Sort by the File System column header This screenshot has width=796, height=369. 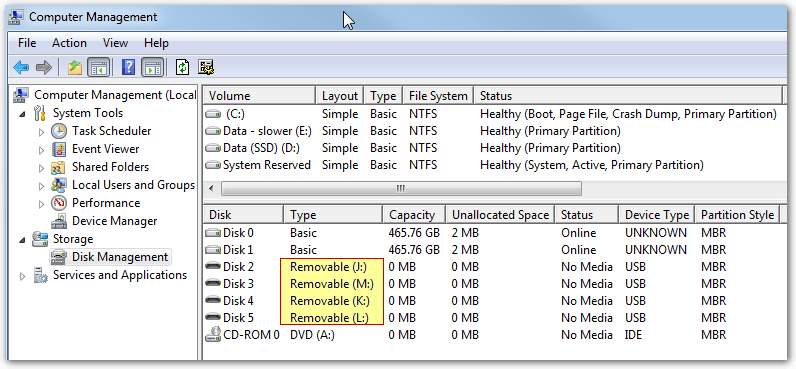(438, 96)
